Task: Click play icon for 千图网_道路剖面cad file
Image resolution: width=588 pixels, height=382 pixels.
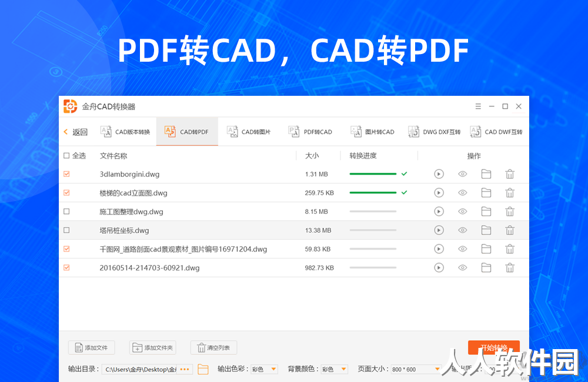Action: pos(439,249)
